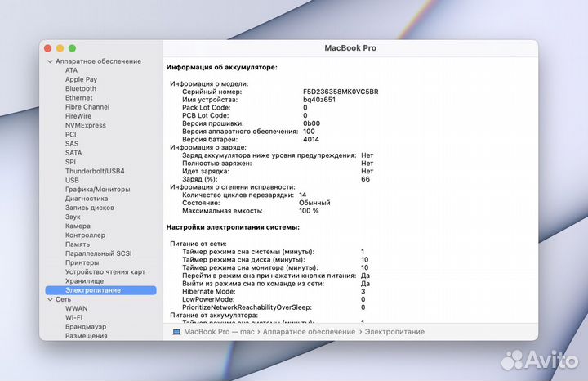Screen dimensions: 588x381
Task: Open Память section
Action: [x=78, y=244]
